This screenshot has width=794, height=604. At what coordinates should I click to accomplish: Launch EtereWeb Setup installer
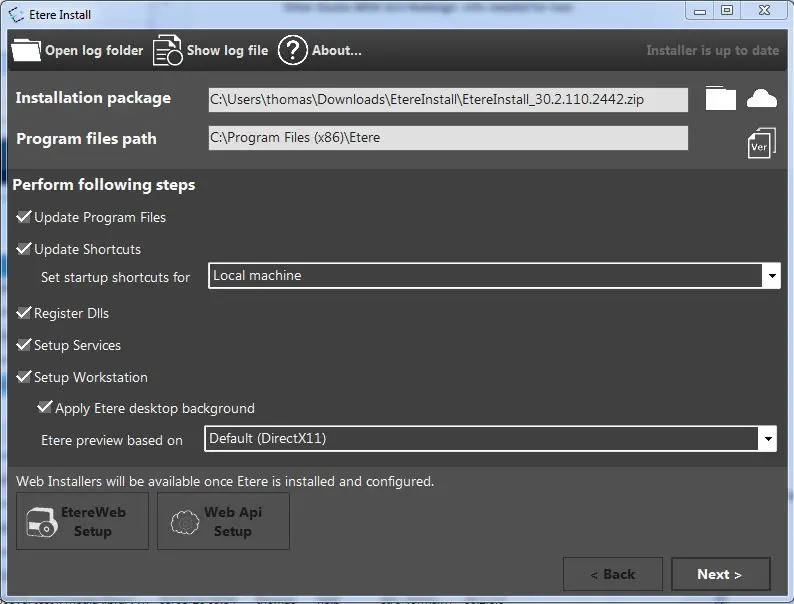coord(82,521)
